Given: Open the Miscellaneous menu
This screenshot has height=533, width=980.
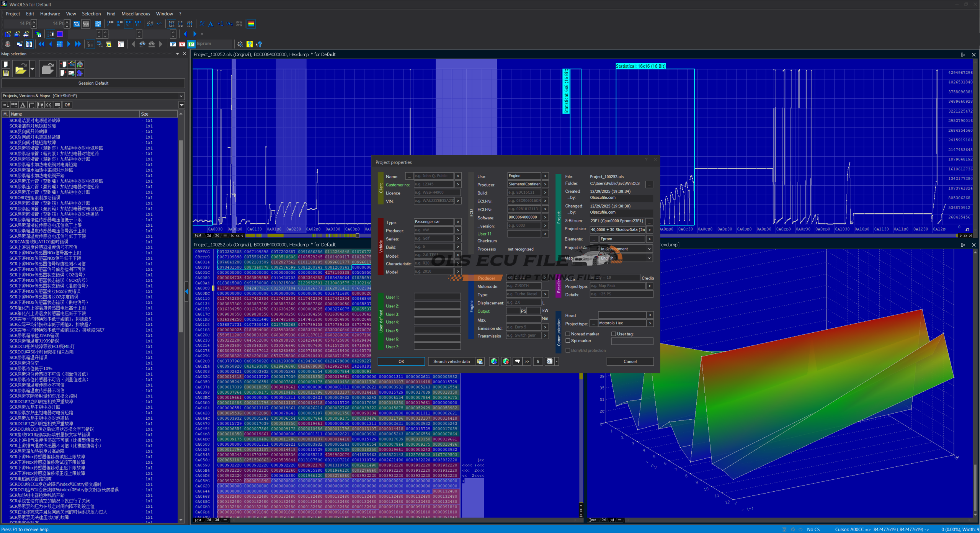Looking at the screenshot, I should click(x=136, y=14).
